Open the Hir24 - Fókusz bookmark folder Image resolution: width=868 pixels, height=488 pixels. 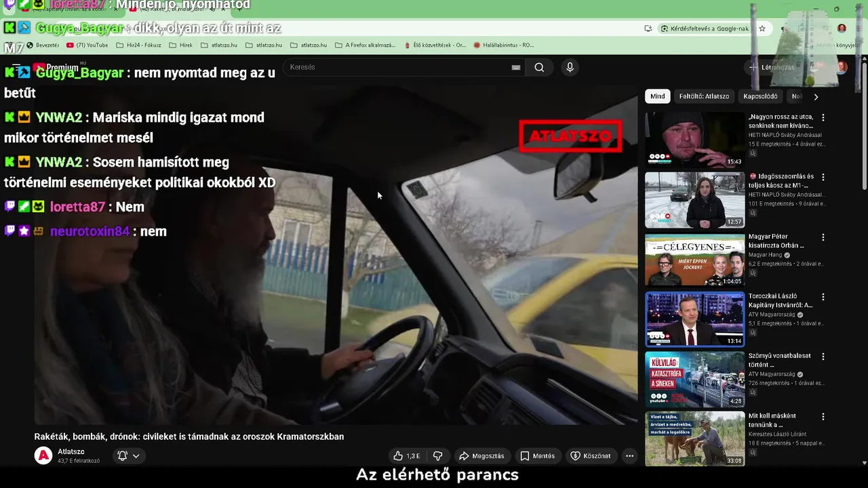click(x=139, y=45)
